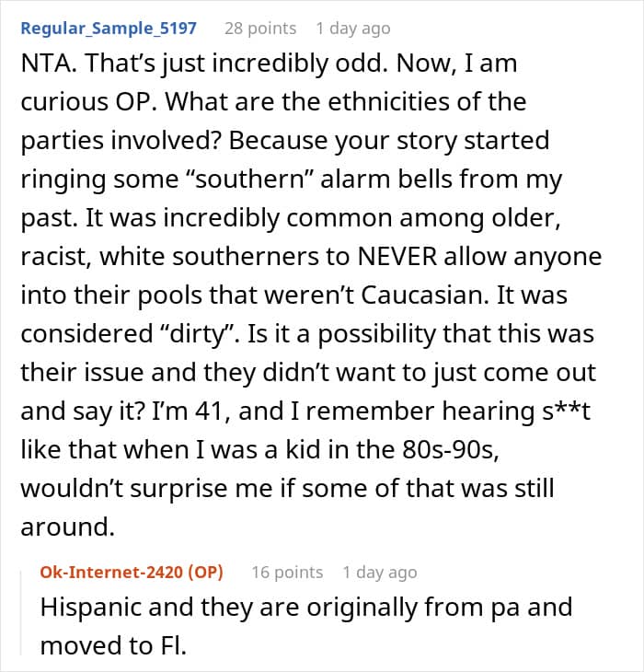The width and height of the screenshot is (644, 672).
Task: Click the number 41 in the comment
Action: point(209,411)
